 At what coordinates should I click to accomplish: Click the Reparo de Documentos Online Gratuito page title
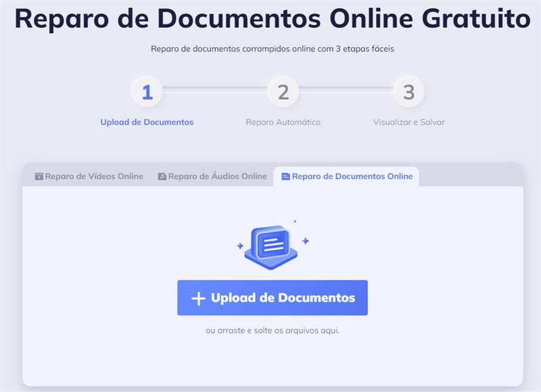(x=270, y=19)
